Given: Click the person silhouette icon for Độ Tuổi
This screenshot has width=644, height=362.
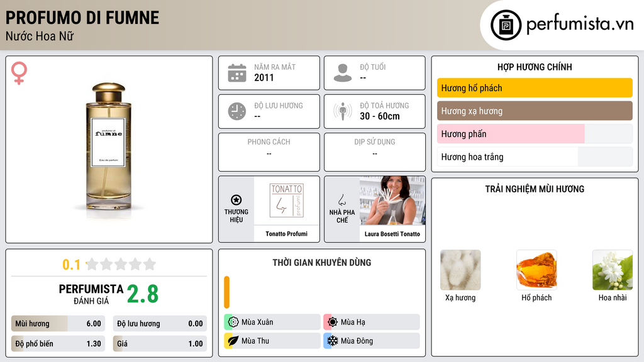Looking at the screenshot, I should point(343,73).
